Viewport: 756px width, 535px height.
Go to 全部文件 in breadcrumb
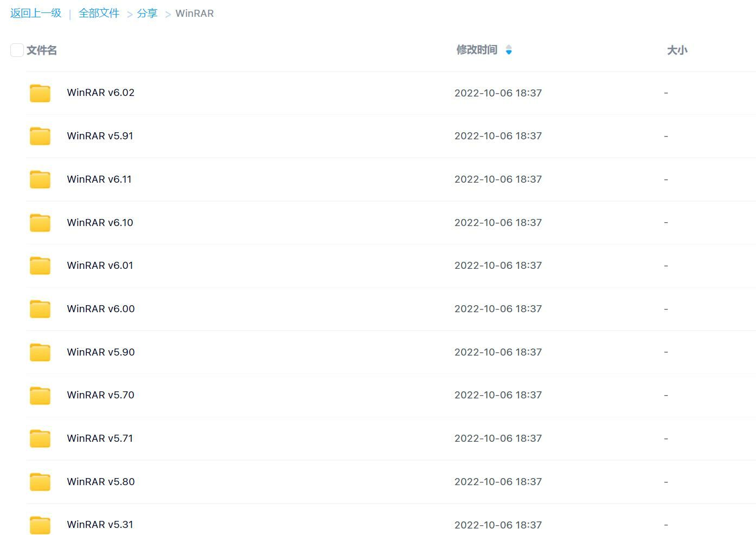pyautogui.click(x=99, y=14)
